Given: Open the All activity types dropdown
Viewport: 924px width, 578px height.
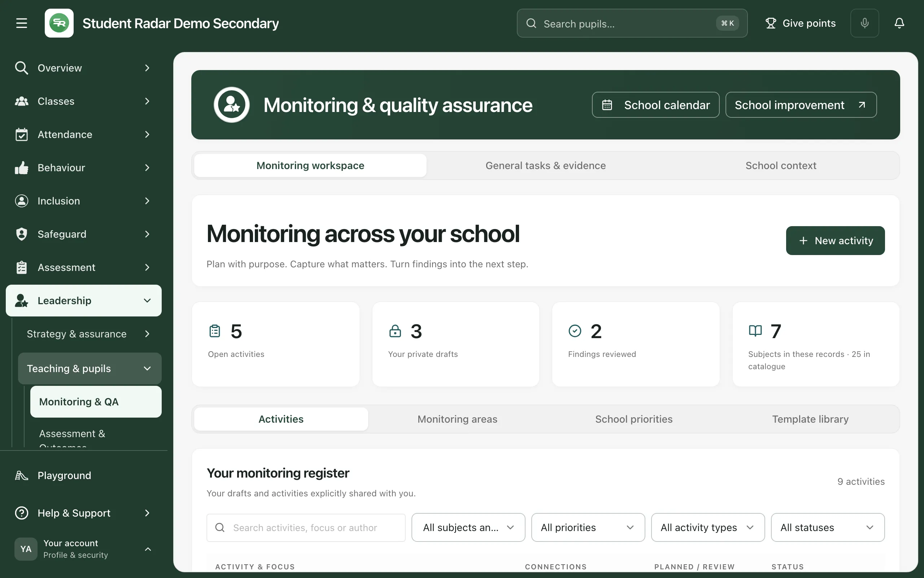Looking at the screenshot, I should coord(708,527).
